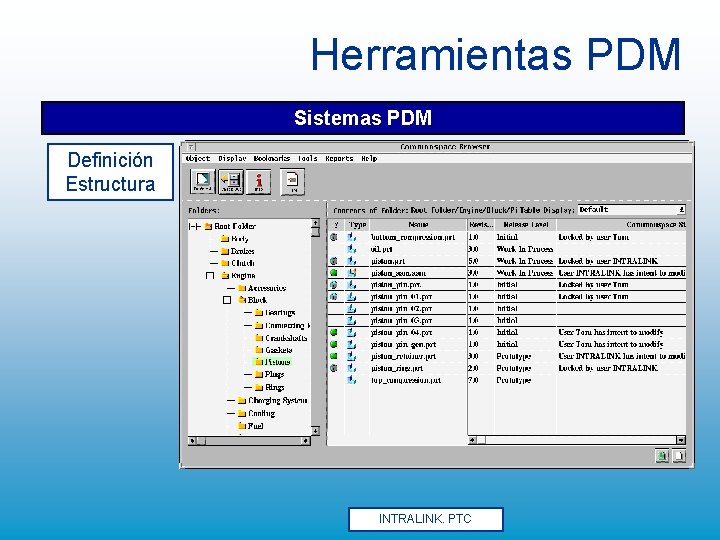
Task: Click the part type icon for top_compression.prt
Action: [x=352, y=380]
